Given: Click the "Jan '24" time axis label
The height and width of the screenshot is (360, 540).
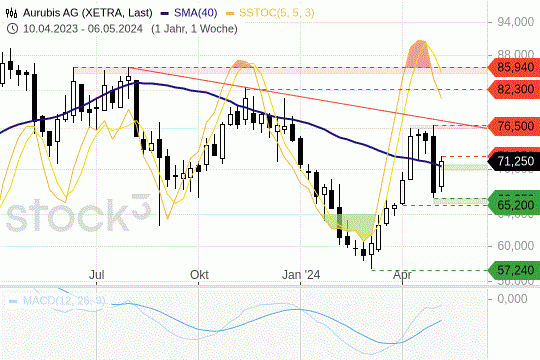Looking at the screenshot, I should click(301, 275).
